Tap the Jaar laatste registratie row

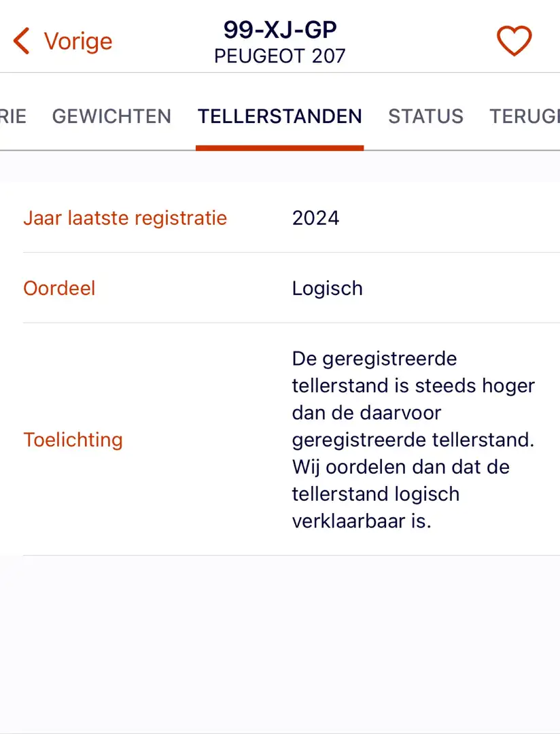280,217
